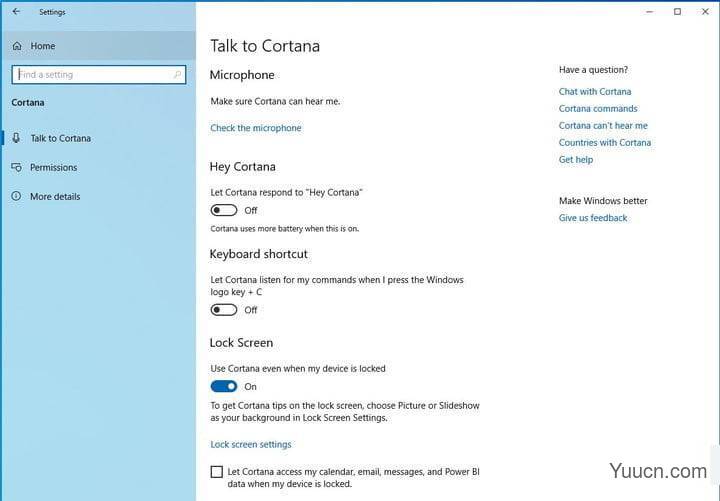Open the Talk to Cortana sidebar page
This screenshot has height=501, width=720.
coord(98,138)
